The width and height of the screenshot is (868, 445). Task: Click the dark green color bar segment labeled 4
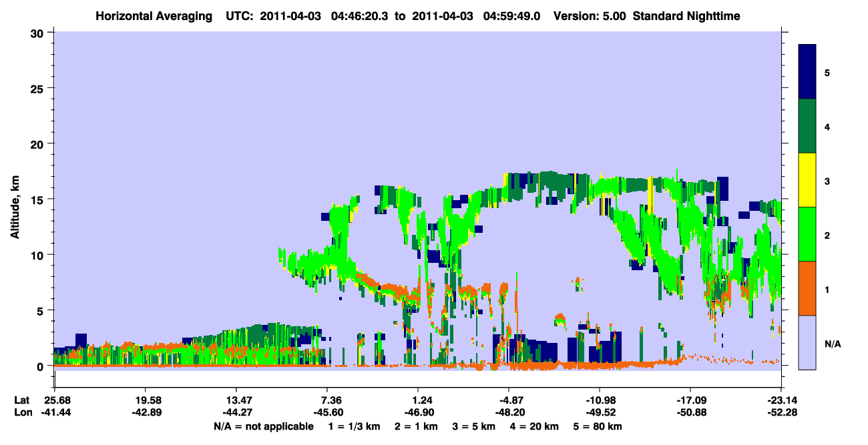[x=807, y=126]
